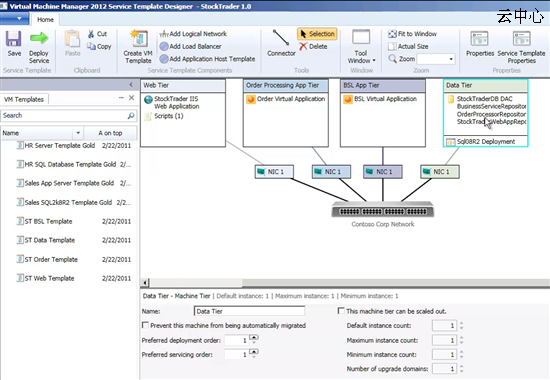Select ST Data Template row

coord(74,240)
